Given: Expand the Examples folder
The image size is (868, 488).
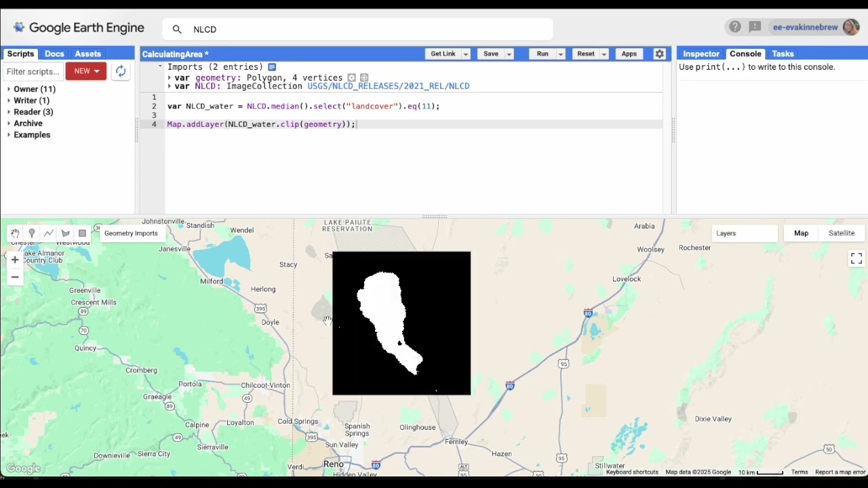Looking at the screenshot, I should click(x=9, y=135).
